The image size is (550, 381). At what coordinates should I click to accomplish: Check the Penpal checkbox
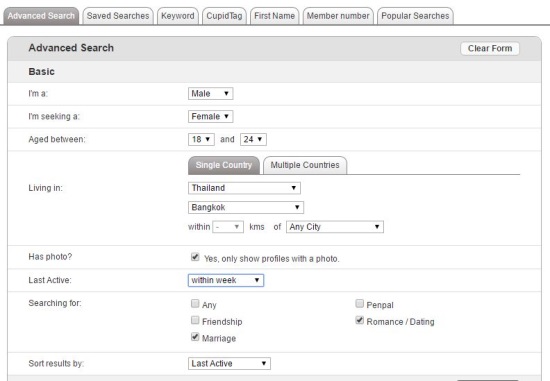360,303
